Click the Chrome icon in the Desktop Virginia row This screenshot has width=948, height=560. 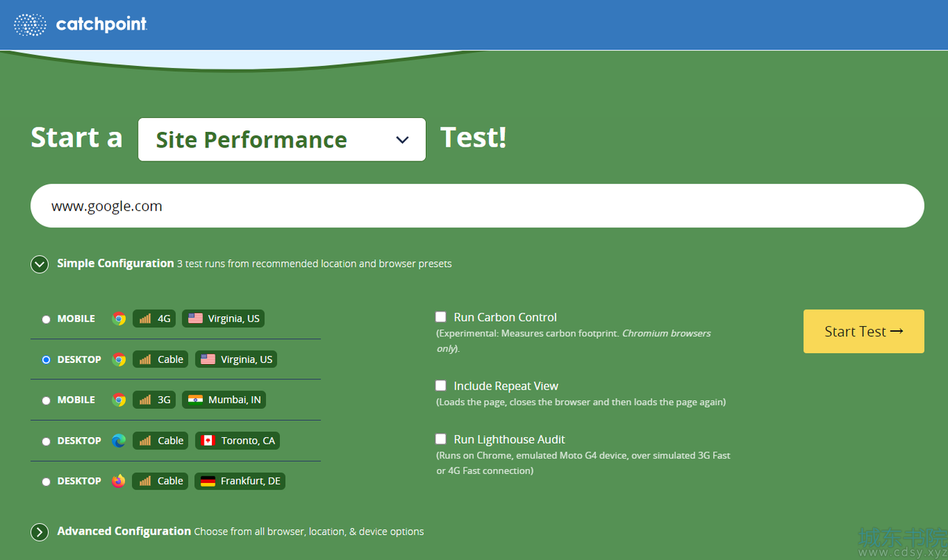pos(118,359)
